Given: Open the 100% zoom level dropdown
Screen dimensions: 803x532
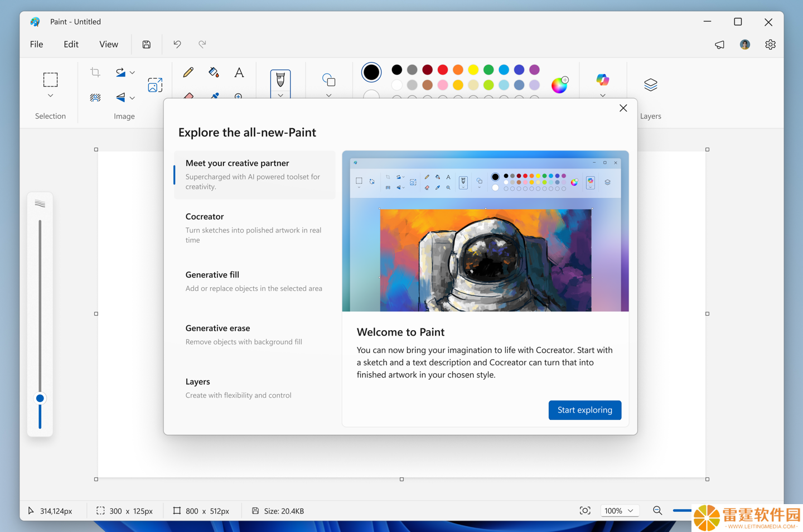Looking at the screenshot, I should pos(620,511).
